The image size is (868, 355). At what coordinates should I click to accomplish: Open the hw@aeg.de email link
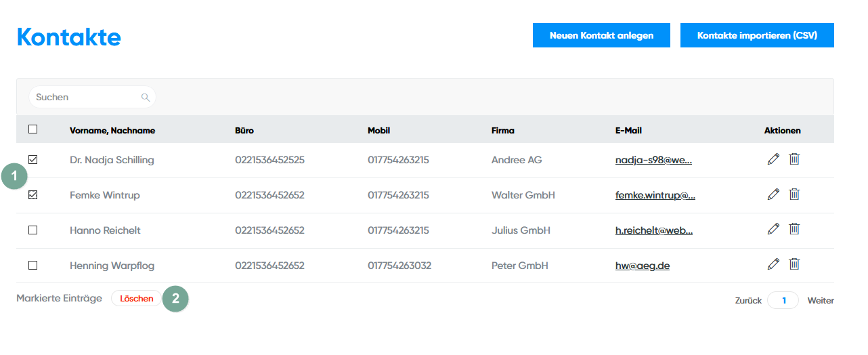[642, 266]
